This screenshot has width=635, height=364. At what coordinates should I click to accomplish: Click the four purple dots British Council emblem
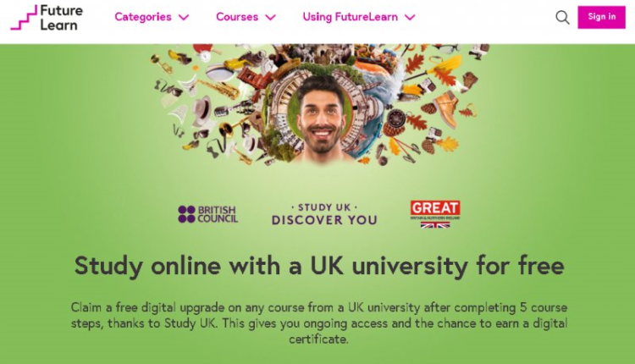187,214
